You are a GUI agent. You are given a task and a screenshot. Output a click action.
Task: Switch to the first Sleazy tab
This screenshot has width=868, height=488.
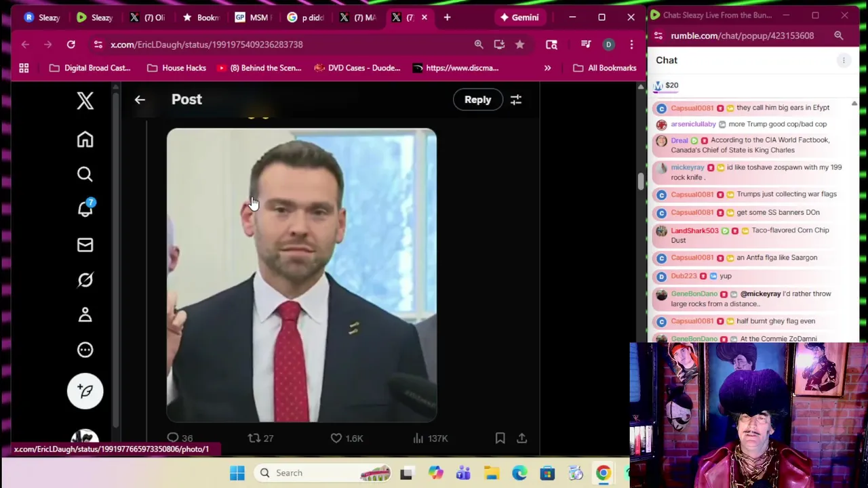tap(42, 18)
